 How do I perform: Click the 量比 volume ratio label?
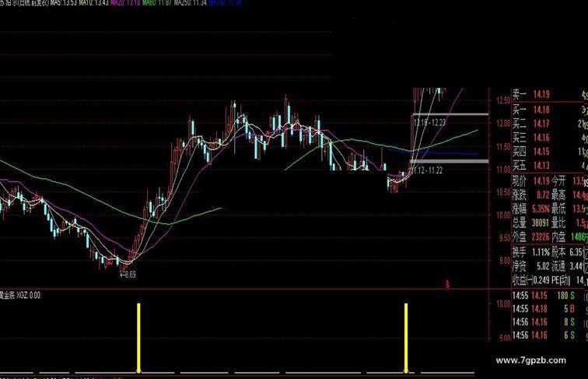[558, 223]
